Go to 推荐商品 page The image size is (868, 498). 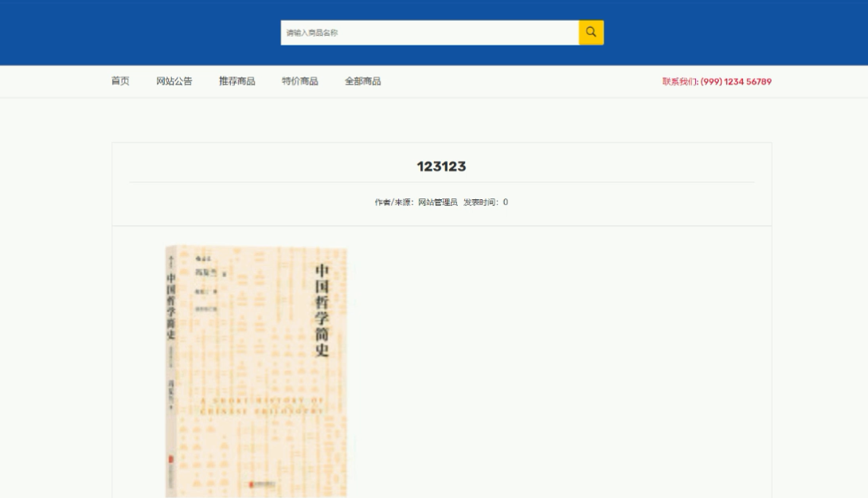point(237,81)
